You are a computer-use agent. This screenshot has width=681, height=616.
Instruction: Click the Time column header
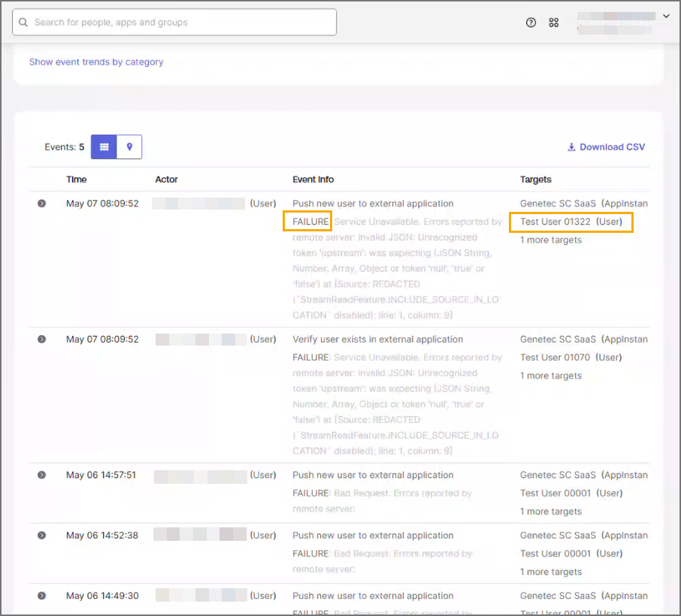point(77,180)
